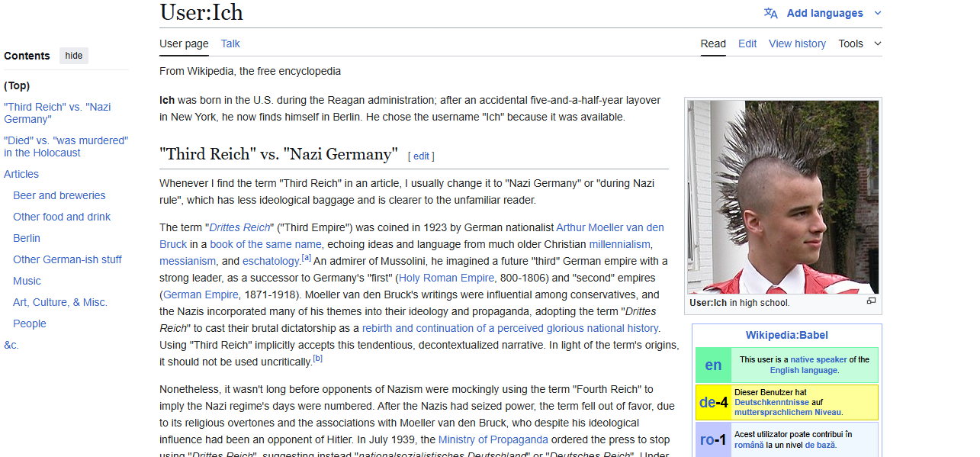The height and width of the screenshot is (457, 980).
Task: Open the native speaker link
Action: pyautogui.click(x=818, y=359)
